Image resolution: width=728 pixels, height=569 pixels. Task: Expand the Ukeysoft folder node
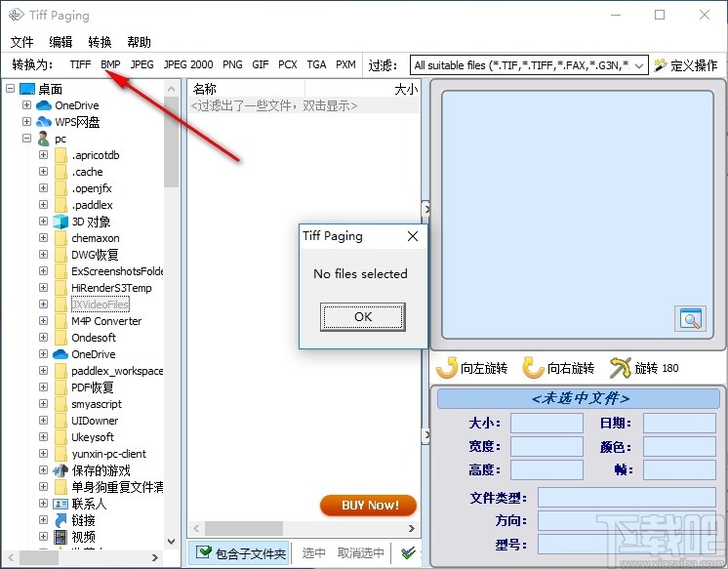pos(43,437)
